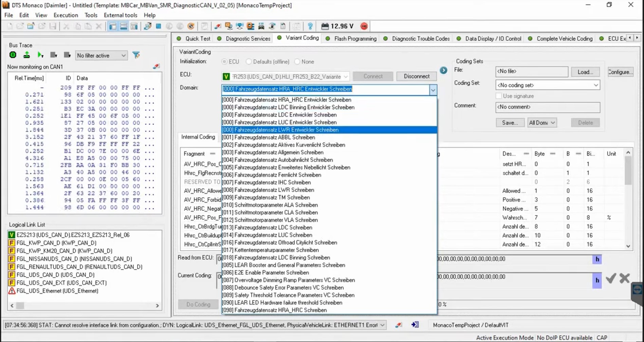Switch to the Quick Test tab

(x=194, y=38)
